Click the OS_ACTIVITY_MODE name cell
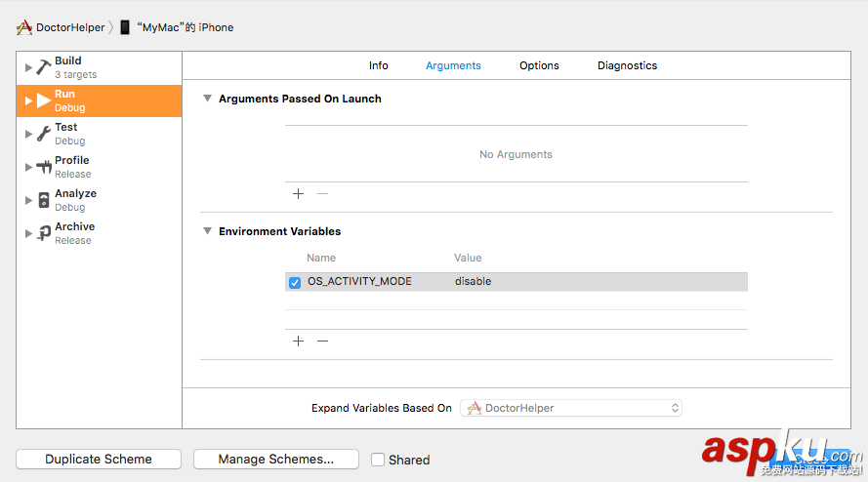The width and height of the screenshot is (868, 482). [x=360, y=281]
